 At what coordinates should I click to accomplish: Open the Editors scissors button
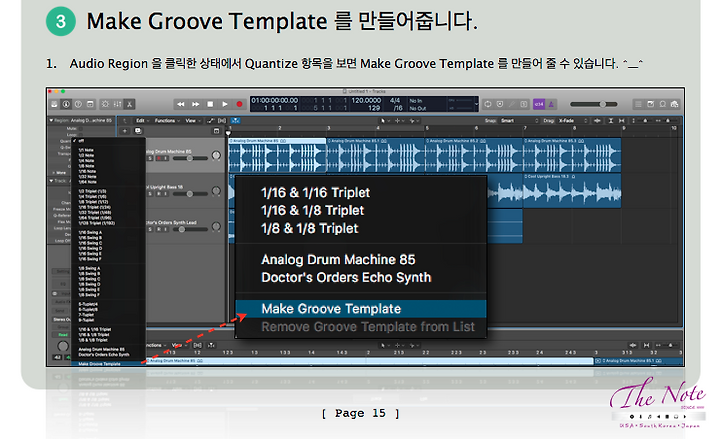pos(129,104)
